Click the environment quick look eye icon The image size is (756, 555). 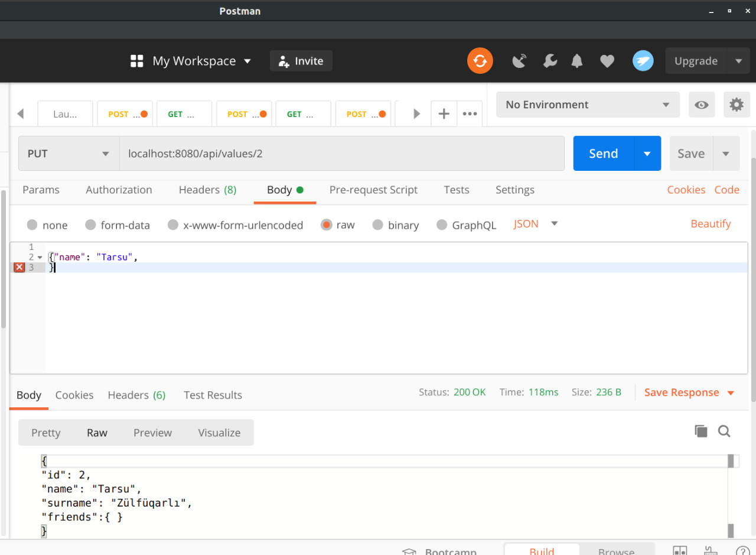click(x=702, y=105)
